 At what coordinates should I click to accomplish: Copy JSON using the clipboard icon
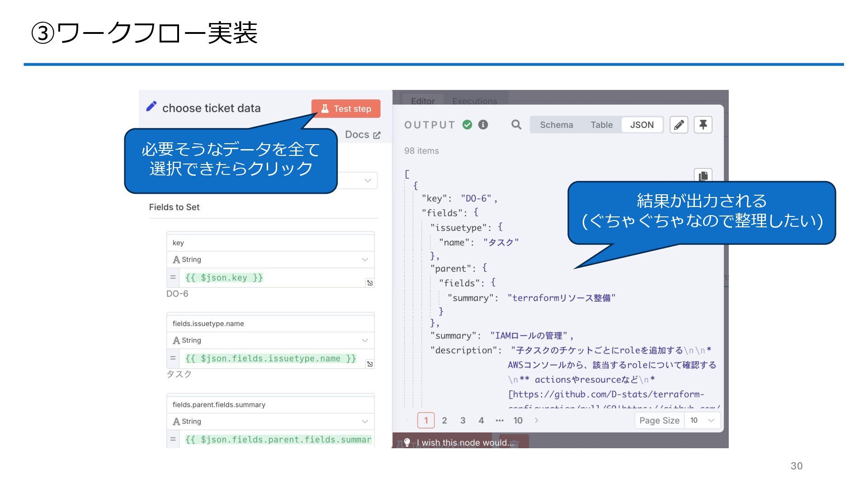(703, 176)
